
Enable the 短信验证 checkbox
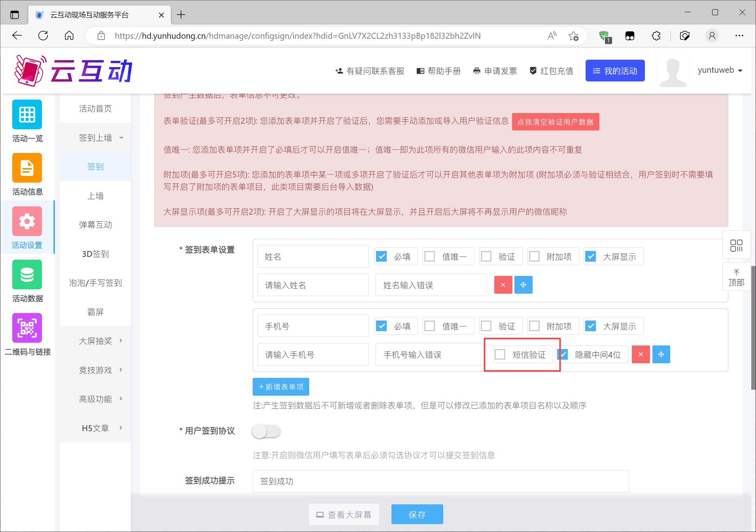tap(500, 355)
